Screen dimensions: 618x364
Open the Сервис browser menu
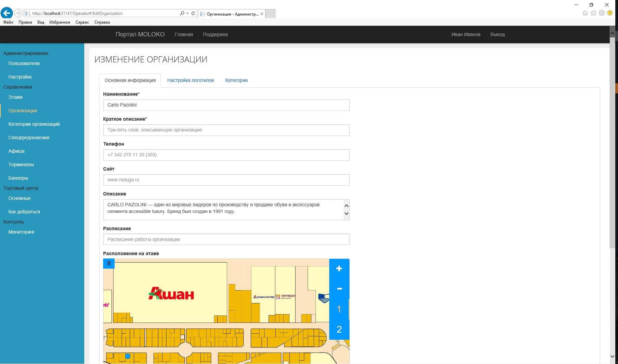point(82,22)
